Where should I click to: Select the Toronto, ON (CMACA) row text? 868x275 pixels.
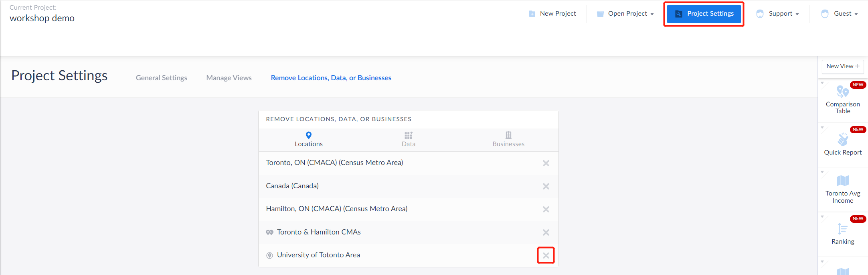(334, 163)
